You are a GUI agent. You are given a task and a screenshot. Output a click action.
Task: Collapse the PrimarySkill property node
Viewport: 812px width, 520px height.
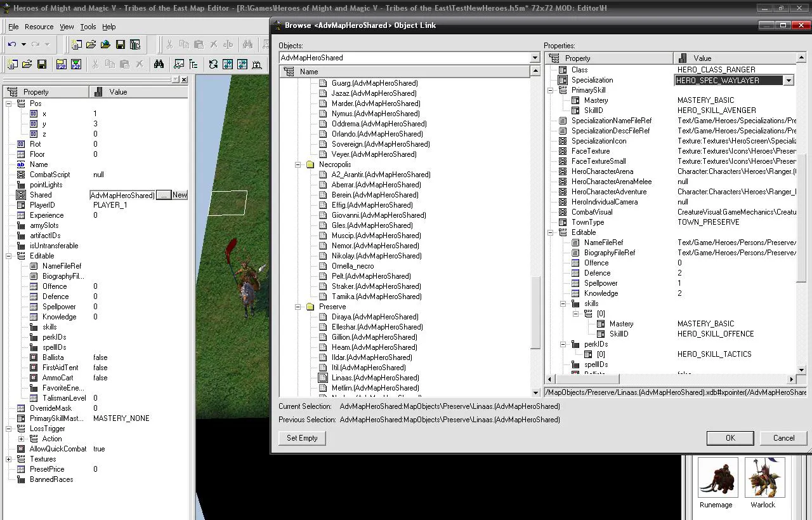(x=550, y=90)
